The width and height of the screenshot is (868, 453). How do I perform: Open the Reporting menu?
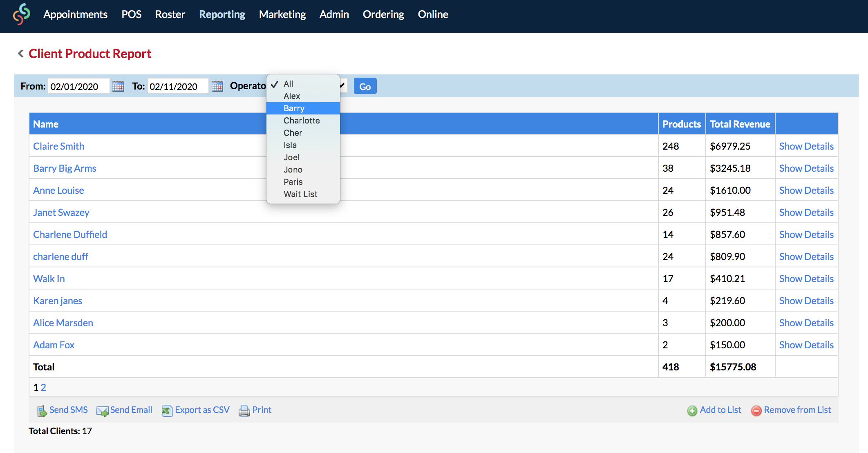click(x=222, y=14)
